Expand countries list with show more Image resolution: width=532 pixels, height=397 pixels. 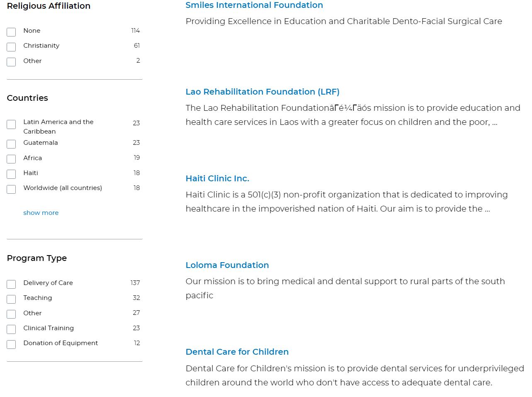[41, 213]
